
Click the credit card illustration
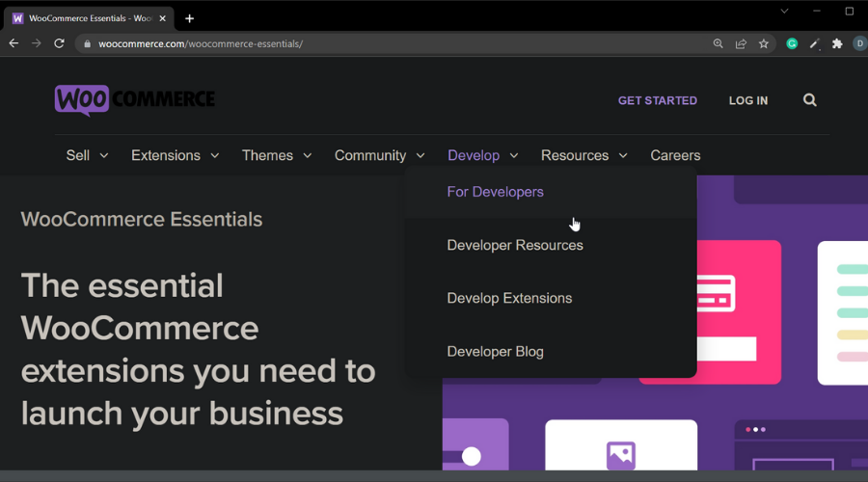pos(716,293)
